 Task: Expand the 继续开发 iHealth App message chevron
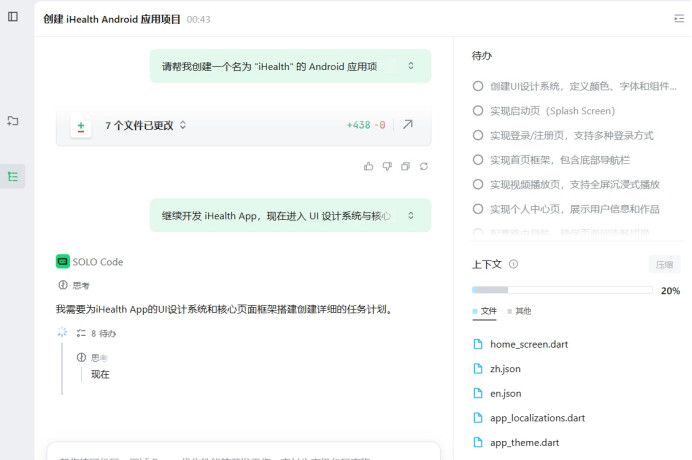click(x=411, y=215)
